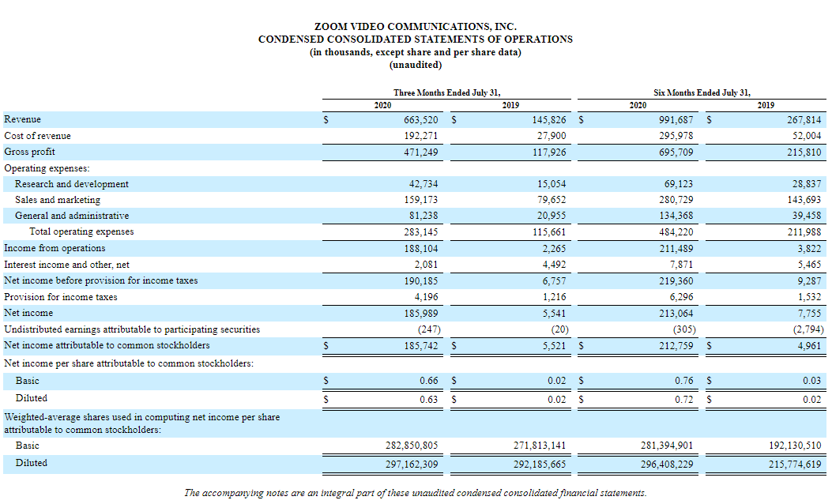832x504 pixels.
Task: Click revenue value 267,814
Action: tap(804, 120)
